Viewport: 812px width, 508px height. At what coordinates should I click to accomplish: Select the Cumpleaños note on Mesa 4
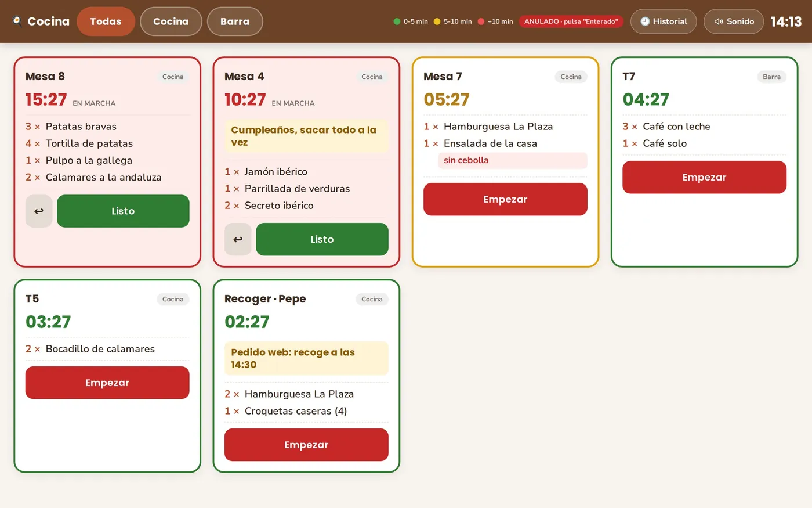pyautogui.click(x=306, y=136)
